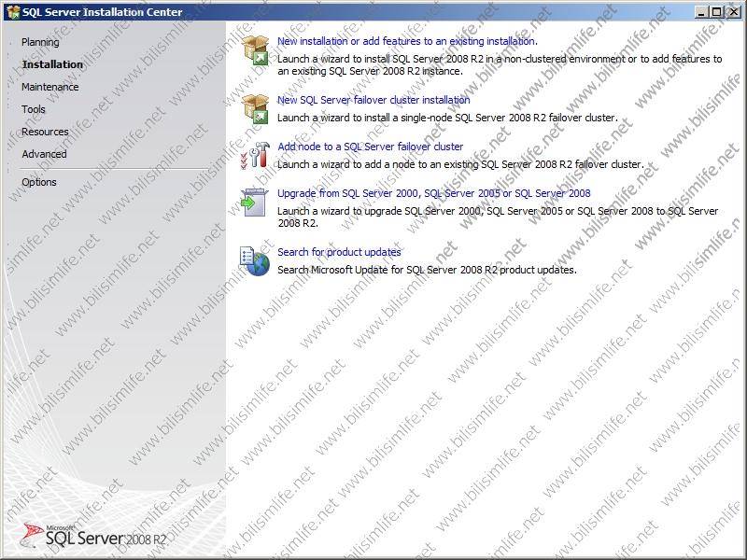Start new installation or add features wizard

pos(407,41)
